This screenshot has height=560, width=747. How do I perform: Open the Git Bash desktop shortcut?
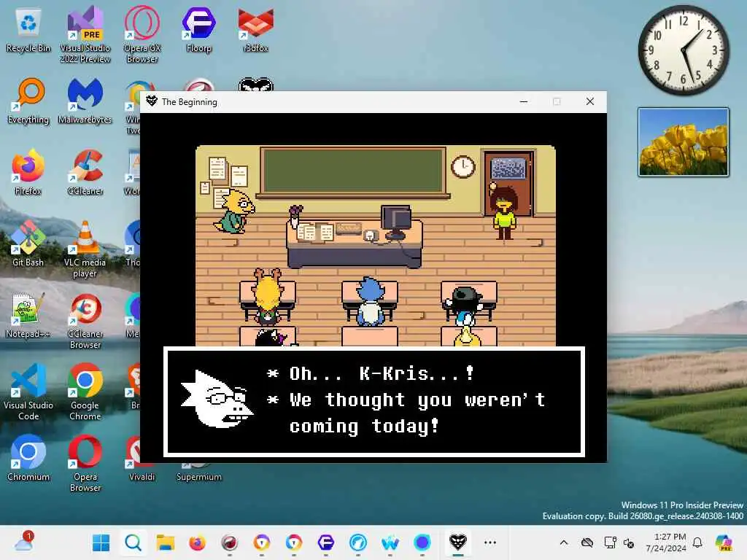pyautogui.click(x=28, y=244)
